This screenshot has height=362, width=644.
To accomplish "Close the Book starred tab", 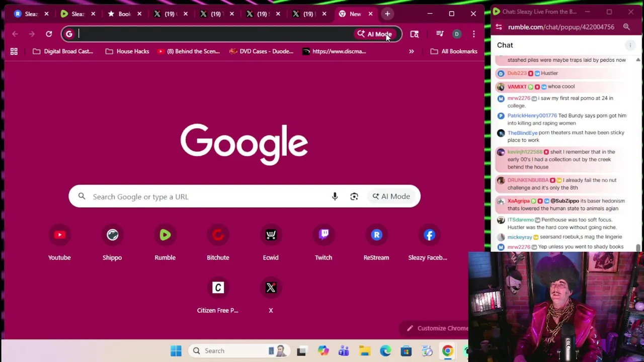I will (x=139, y=14).
